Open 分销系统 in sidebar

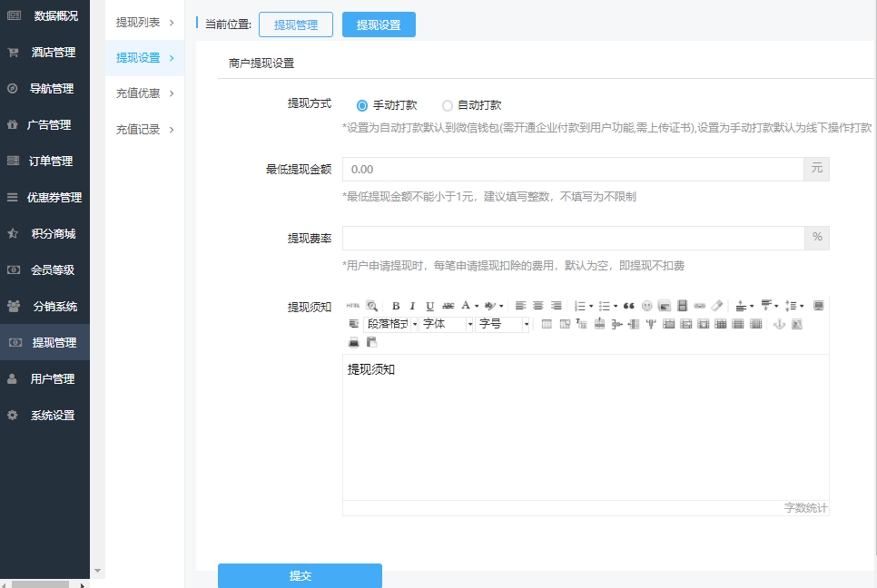coord(44,307)
